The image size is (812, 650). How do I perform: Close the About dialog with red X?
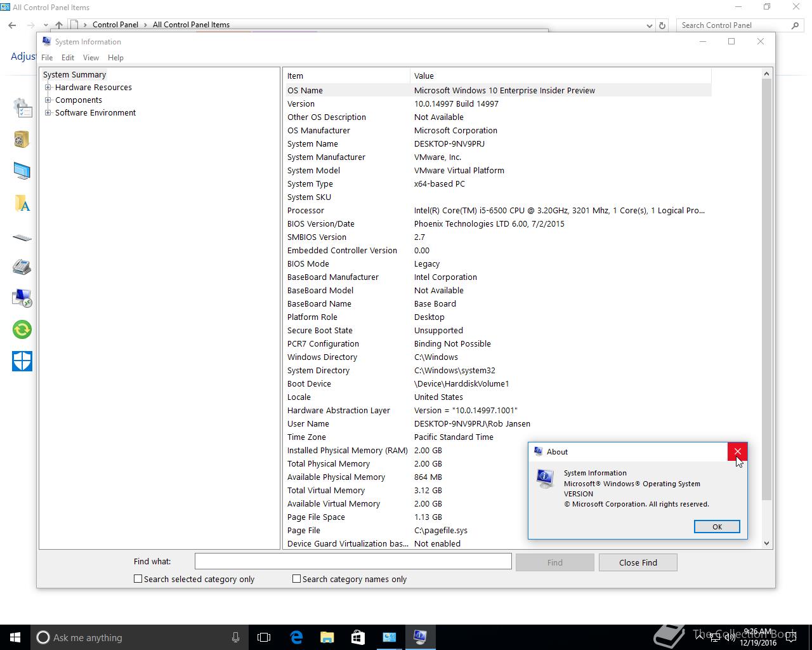(x=737, y=451)
